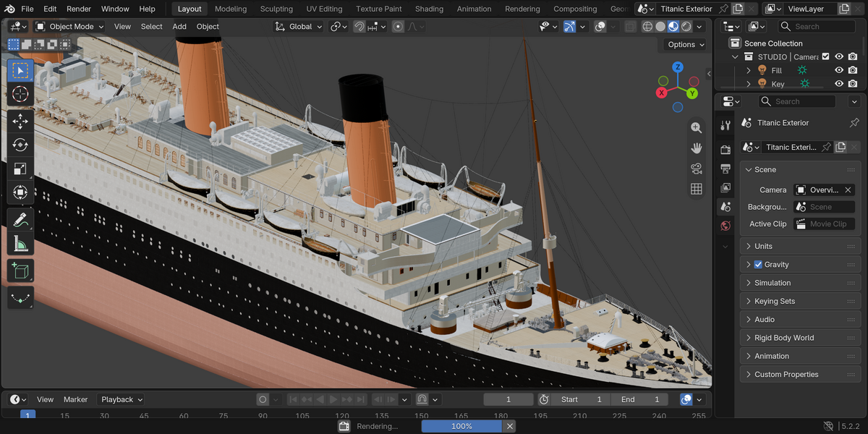The image size is (868, 434).
Task: Disable Fill light in renders
Action: click(x=853, y=70)
